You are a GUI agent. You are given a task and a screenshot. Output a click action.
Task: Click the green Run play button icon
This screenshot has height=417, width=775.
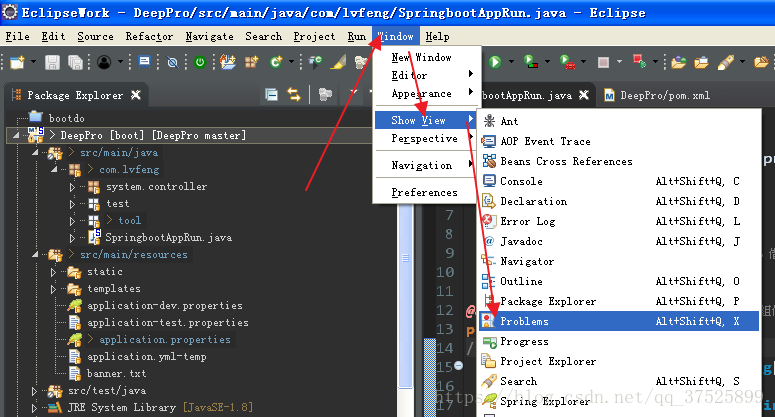[x=495, y=62]
